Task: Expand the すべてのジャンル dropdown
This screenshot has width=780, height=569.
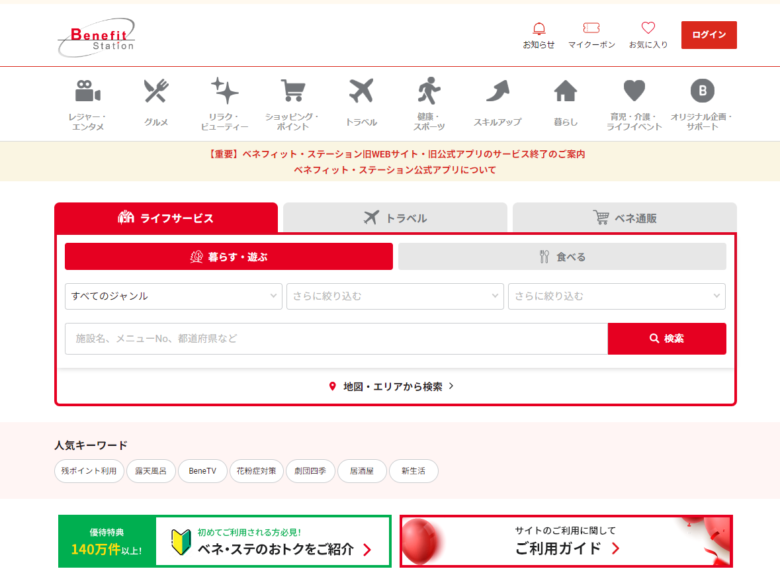Action: [173, 296]
